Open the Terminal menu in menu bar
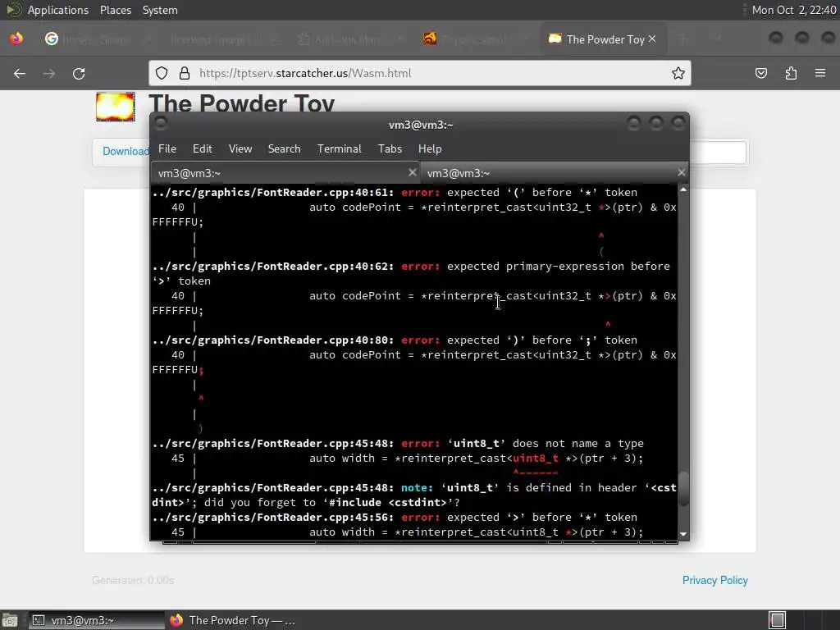The height and width of the screenshot is (630, 840). coord(339,149)
